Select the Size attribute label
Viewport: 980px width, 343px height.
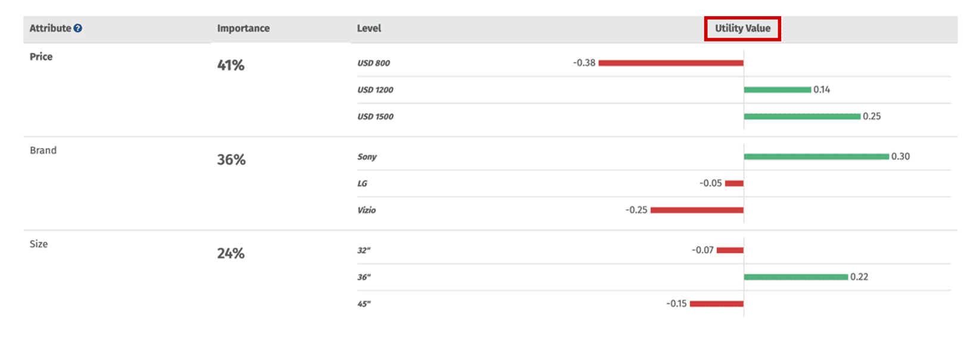click(x=39, y=244)
